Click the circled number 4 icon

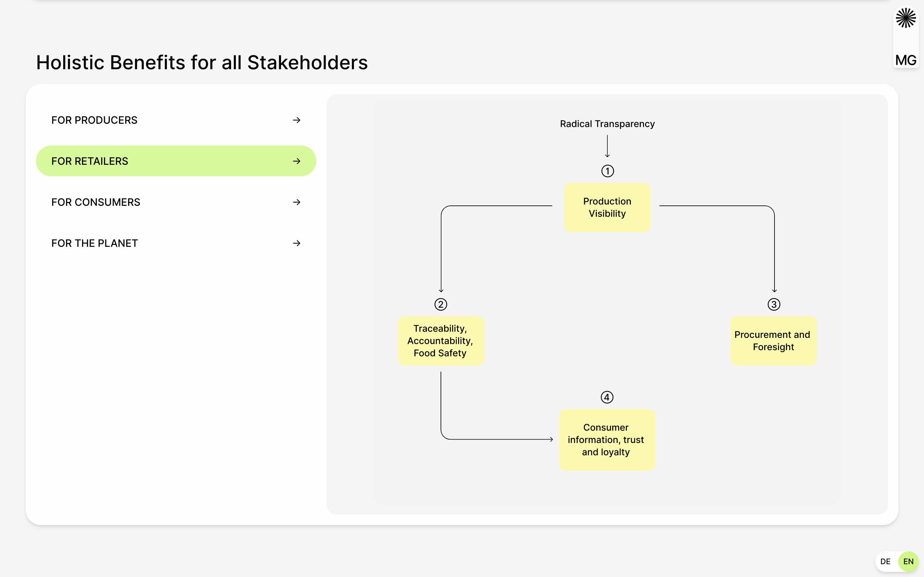(x=607, y=397)
